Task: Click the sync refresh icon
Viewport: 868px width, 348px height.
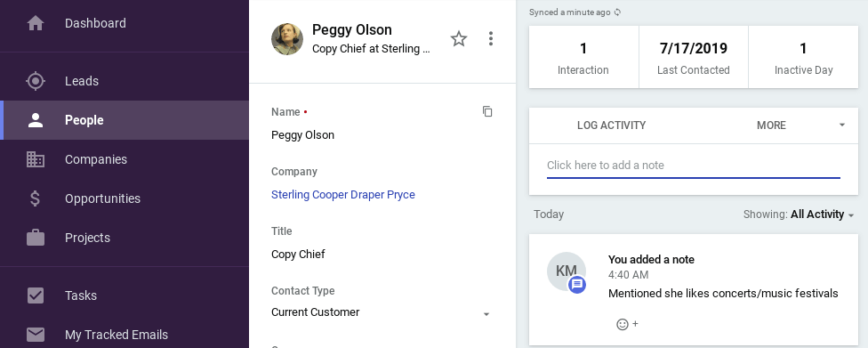Action: 618,12
